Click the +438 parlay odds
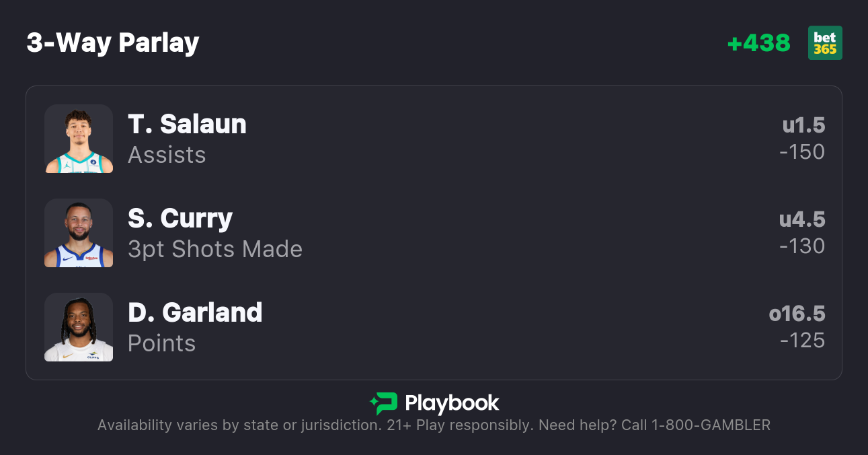This screenshot has height=455, width=868. [758, 43]
